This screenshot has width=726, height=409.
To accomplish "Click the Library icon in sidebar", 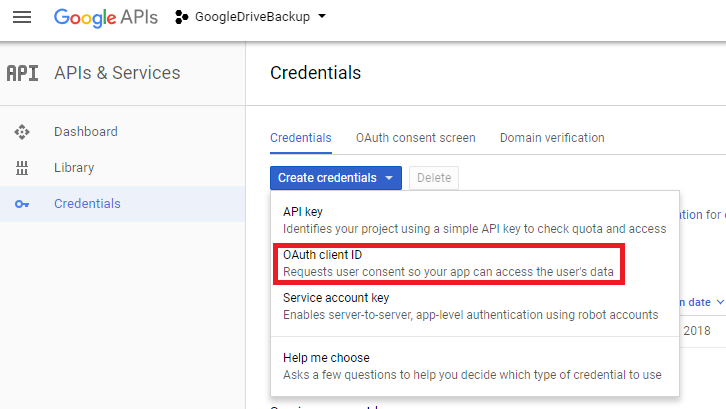I will [22, 168].
